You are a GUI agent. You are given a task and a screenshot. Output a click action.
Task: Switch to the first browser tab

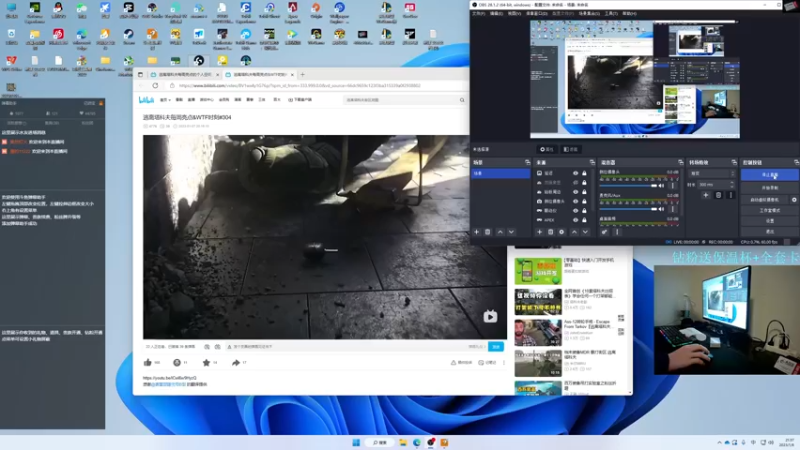pyautogui.click(x=184, y=74)
